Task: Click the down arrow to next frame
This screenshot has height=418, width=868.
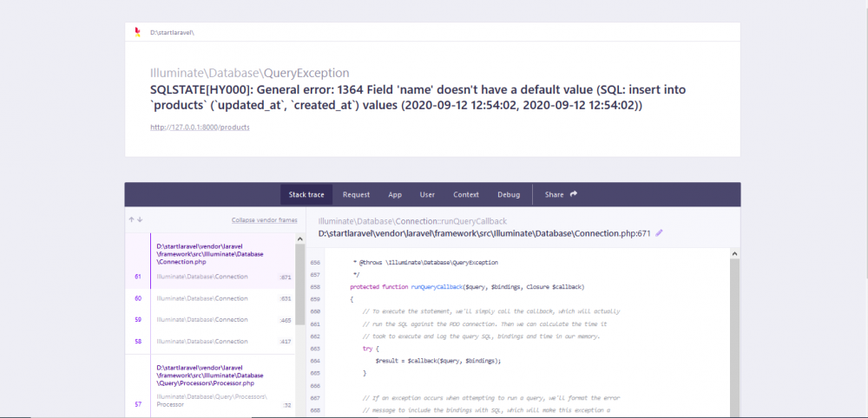Action: 140,219
